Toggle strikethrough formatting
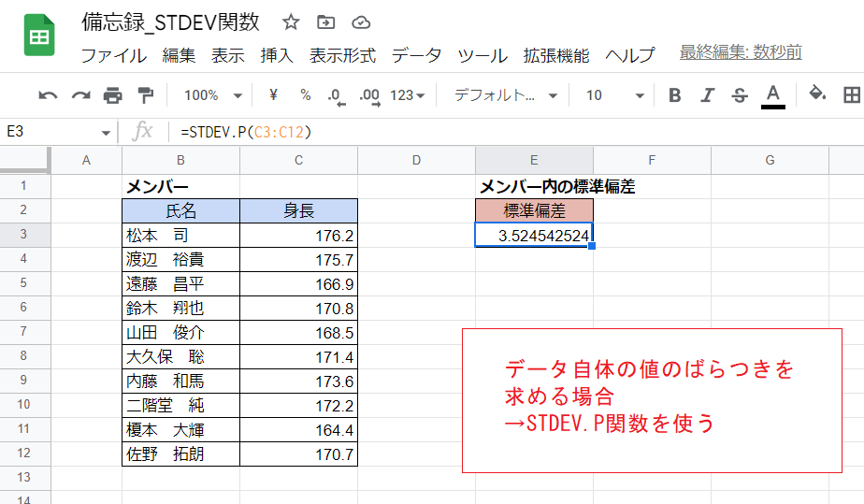The image size is (864, 504). point(740,95)
